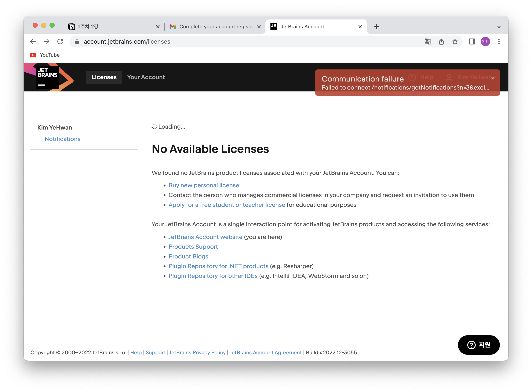Open Plugin Repository for other IDEs
The width and height of the screenshot is (532, 392).
[x=213, y=276]
